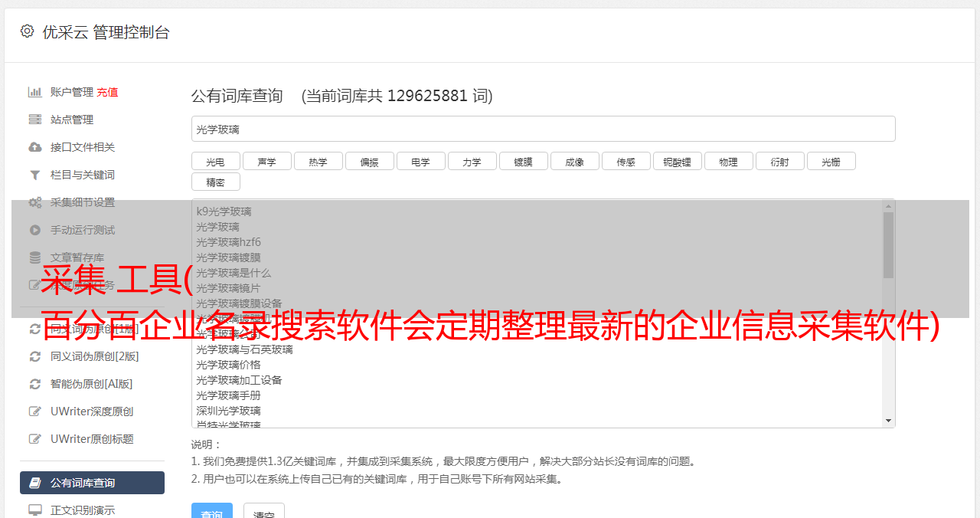
Task: Click the 铌酸锂 tag button
Action: click(x=677, y=161)
